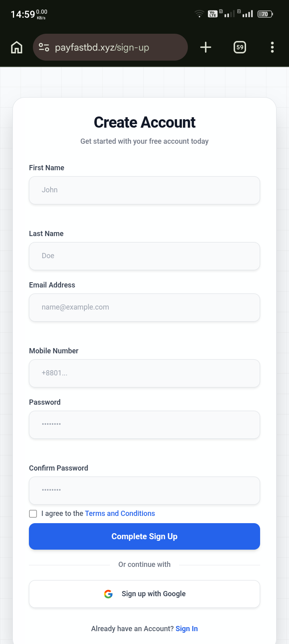Tap the Wi-Fi status icon

[199, 14]
